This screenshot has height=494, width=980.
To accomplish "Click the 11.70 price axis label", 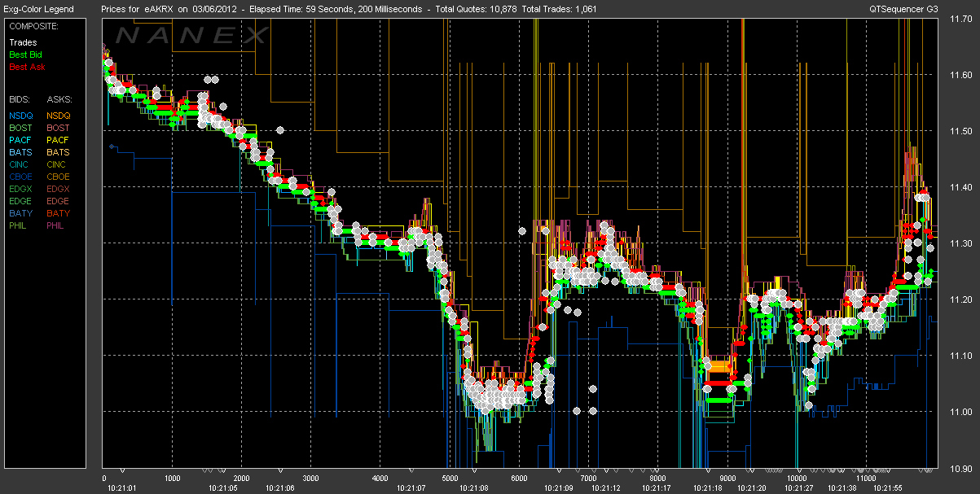I will [x=962, y=19].
